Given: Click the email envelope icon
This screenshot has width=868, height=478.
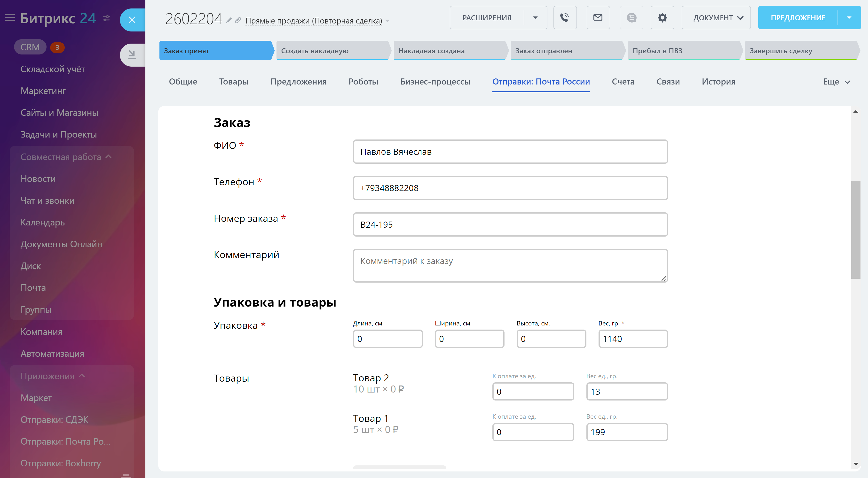Looking at the screenshot, I should click(598, 17).
